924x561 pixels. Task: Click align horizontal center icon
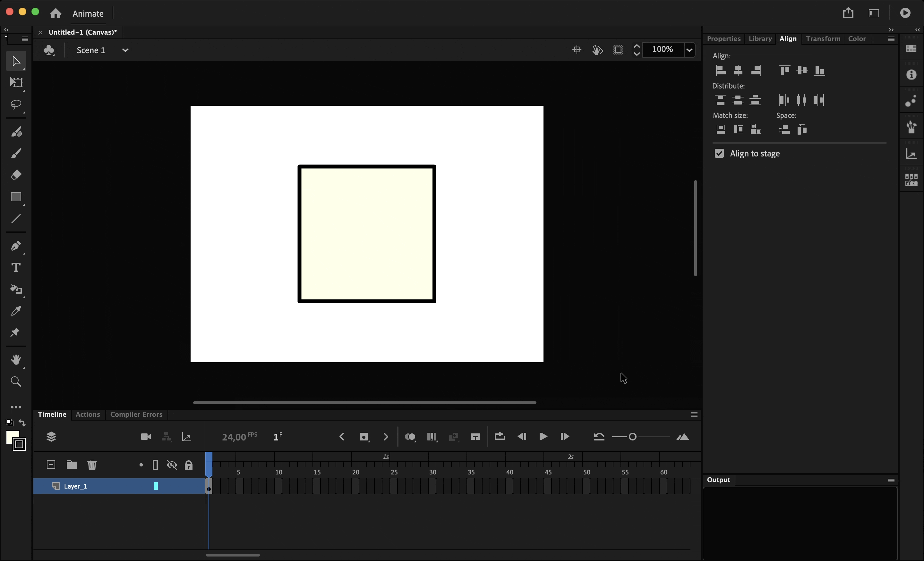click(738, 71)
